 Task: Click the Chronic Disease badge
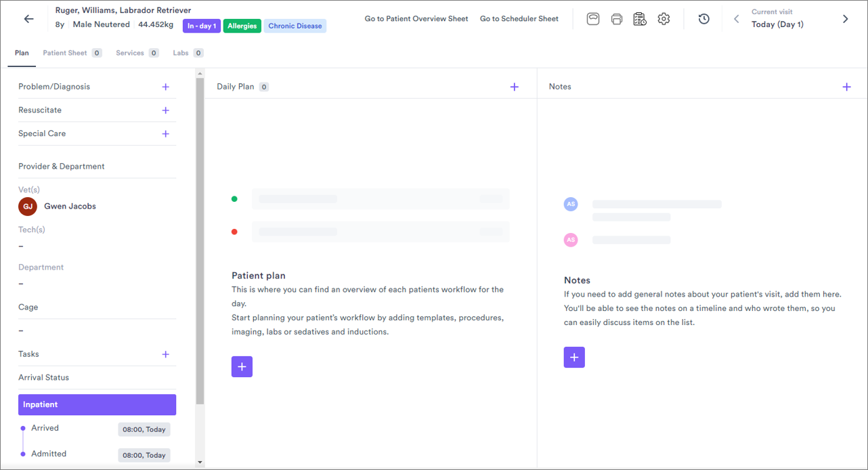[295, 26]
